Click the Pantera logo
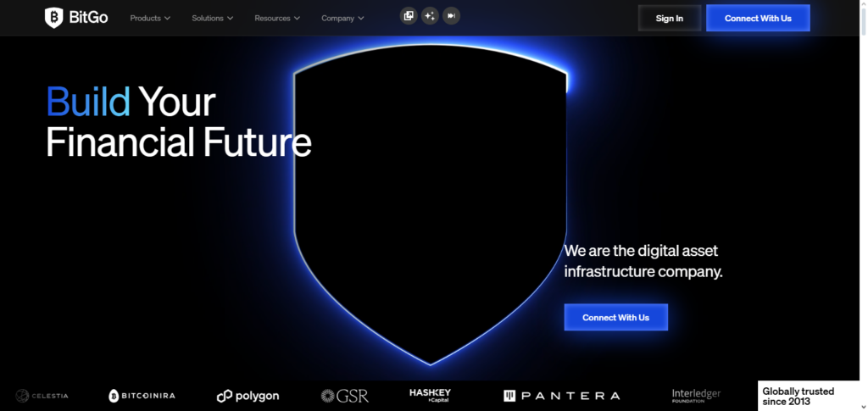This screenshot has height=411, width=868. (561, 396)
